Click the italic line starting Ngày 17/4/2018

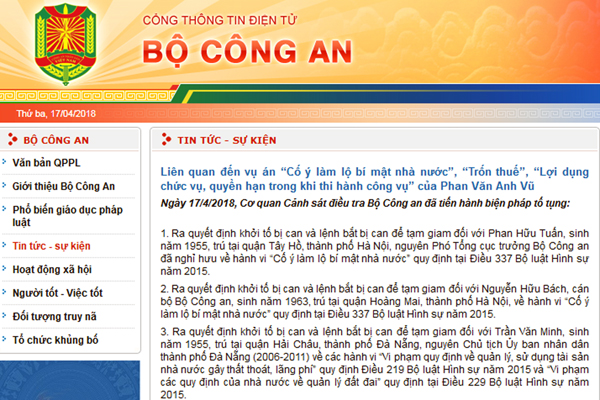coord(365,203)
